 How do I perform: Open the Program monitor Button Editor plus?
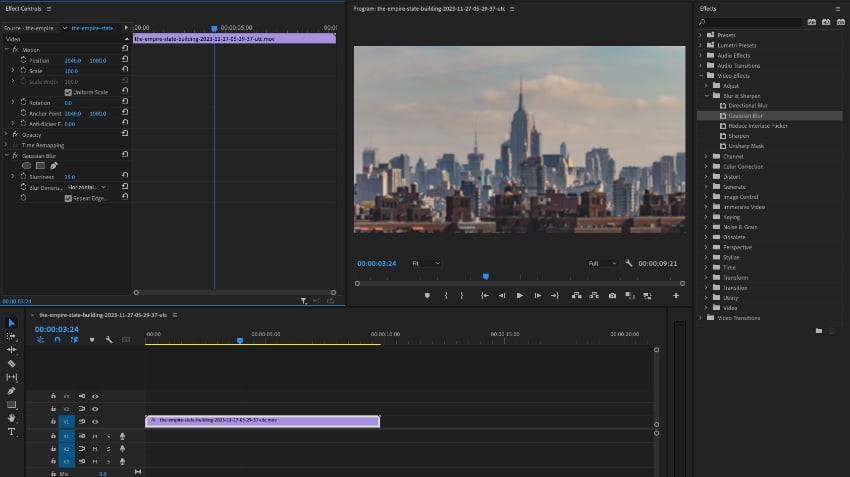coord(676,295)
